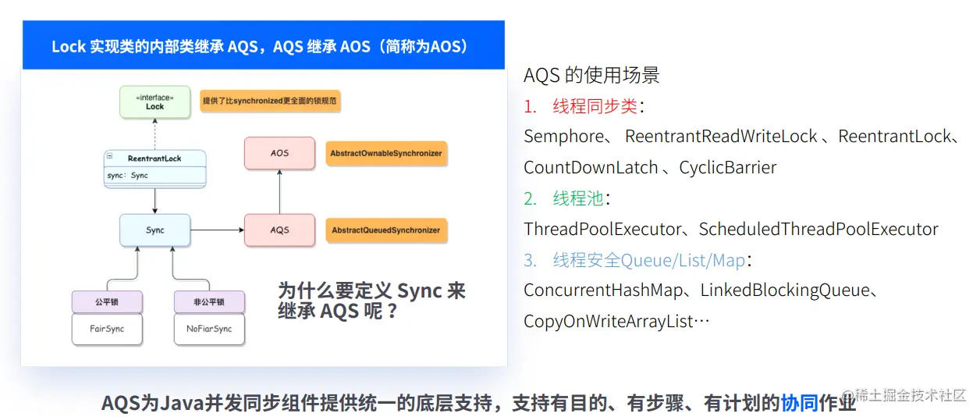Image resolution: width=980 pixels, height=417 pixels.
Task: Click the 为什么要定义 Sync question text
Action: pos(371,301)
